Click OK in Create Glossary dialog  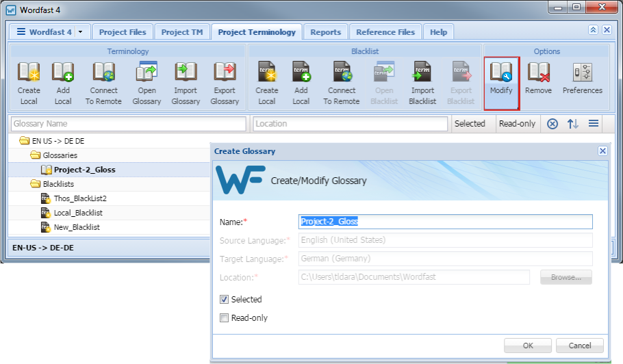[x=528, y=346]
